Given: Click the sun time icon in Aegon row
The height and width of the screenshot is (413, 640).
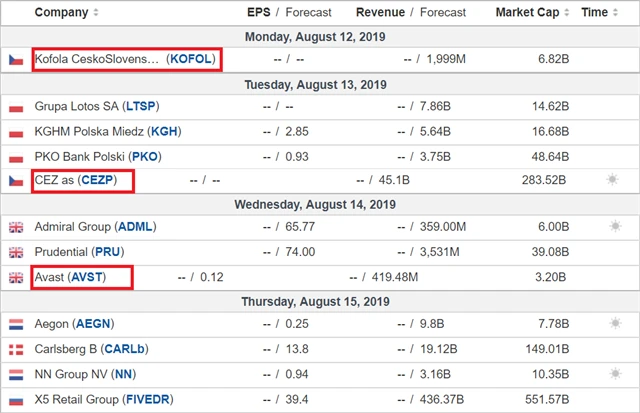Looking at the screenshot, I should [x=614, y=325].
